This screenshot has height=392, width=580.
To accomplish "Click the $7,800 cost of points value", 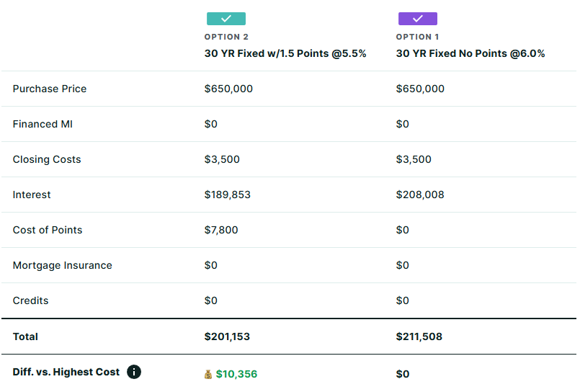I will pyautogui.click(x=221, y=230).
